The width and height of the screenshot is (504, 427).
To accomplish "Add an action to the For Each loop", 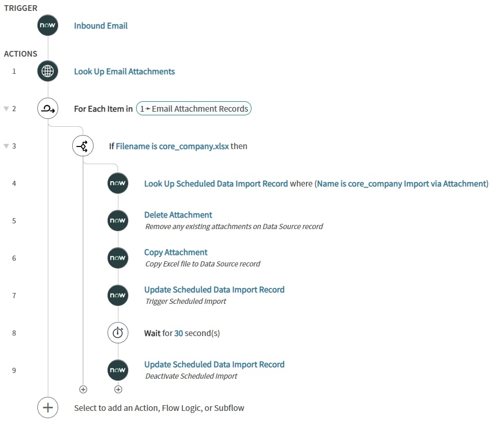I will pyautogui.click(x=83, y=389).
